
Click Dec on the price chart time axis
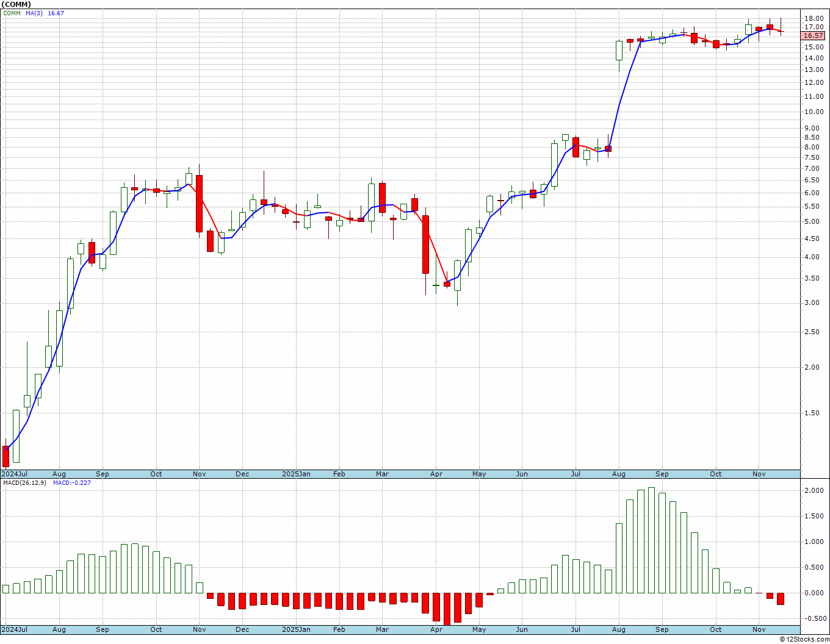point(242,474)
